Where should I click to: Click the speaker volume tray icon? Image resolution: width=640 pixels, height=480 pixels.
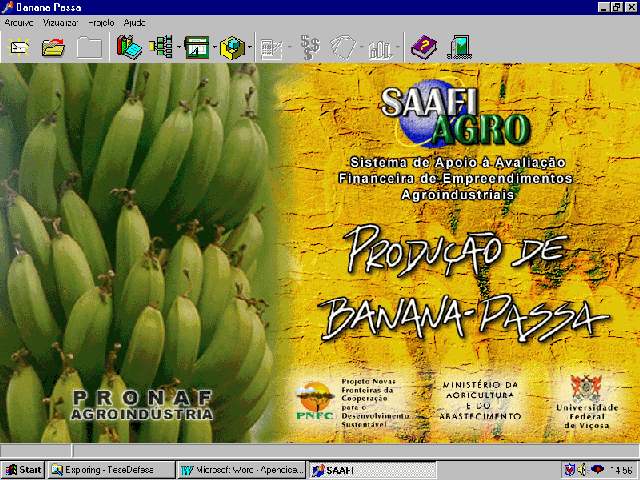click(582, 470)
